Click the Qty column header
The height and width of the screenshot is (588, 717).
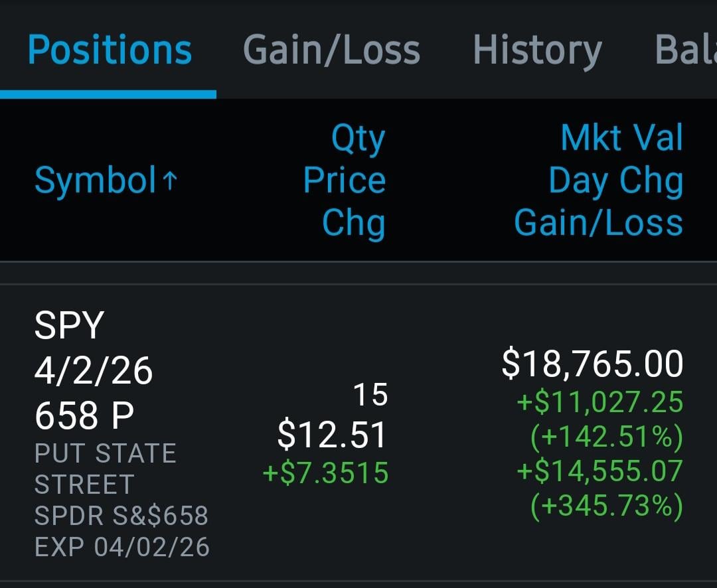(x=358, y=139)
